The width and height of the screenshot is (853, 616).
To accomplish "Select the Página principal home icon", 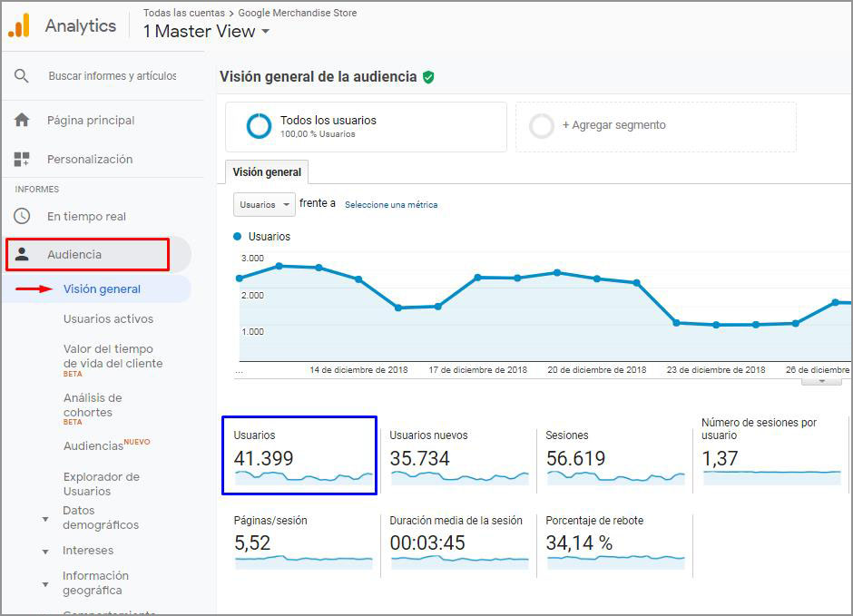I will click(x=21, y=119).
